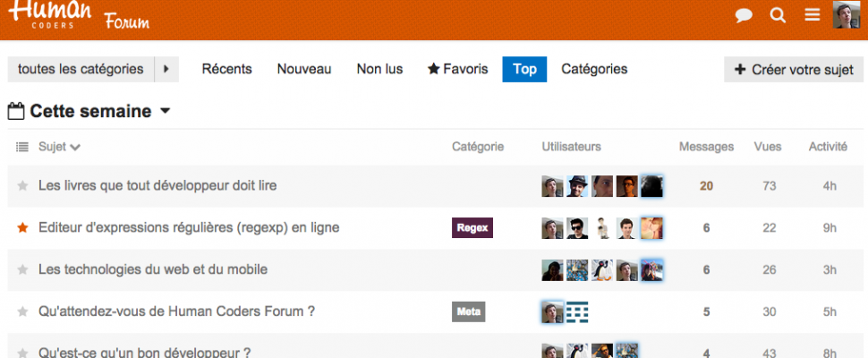The width and height of the screenshot is (868, 358).
Task: Open the search magnifier icon
Action: tap(778, 15)
